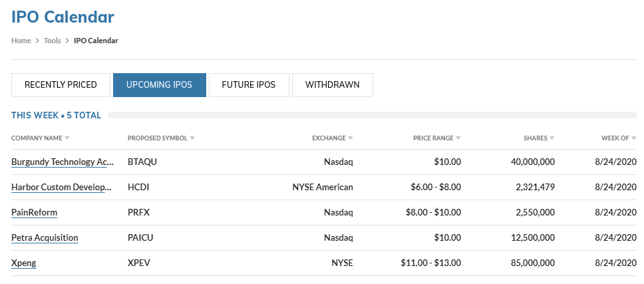Click the This Week 5 Total heading
This screenshot has width=644, height=284.
point(57,115)
